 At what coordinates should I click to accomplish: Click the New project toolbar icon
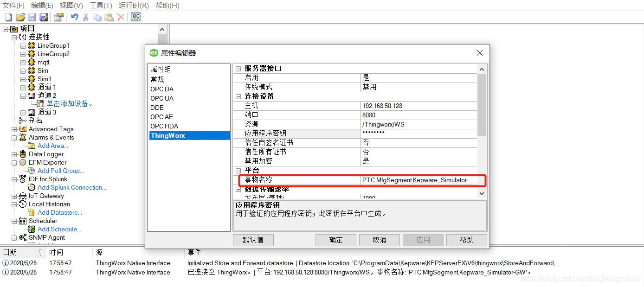click(8, 17)
